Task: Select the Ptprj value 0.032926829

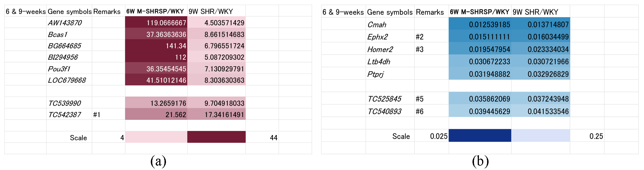Action: point(540,74)
